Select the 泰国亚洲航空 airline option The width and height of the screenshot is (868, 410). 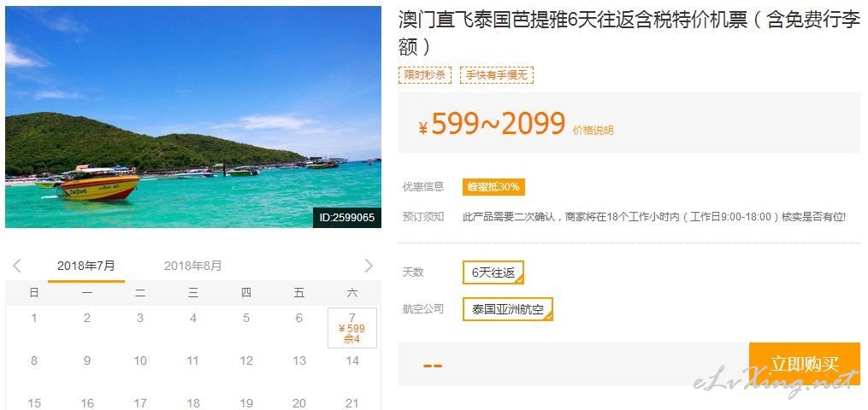coord(508,309)
